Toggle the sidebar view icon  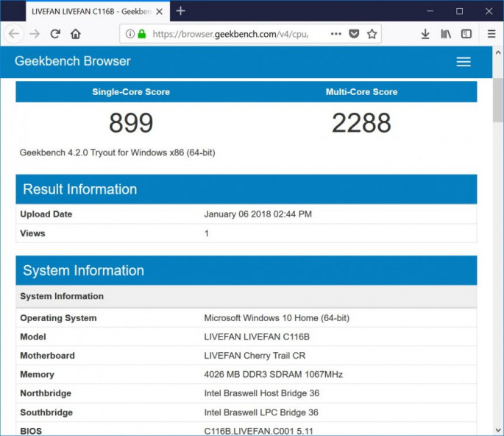[x=466, y=34]
